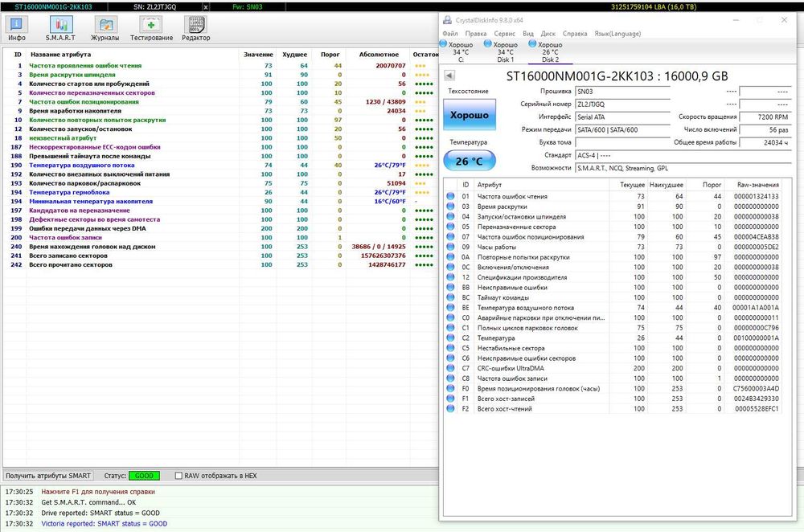Click status dot for 0C Включения/отключения
804x532 pixels.
click(x=450, y=267)
